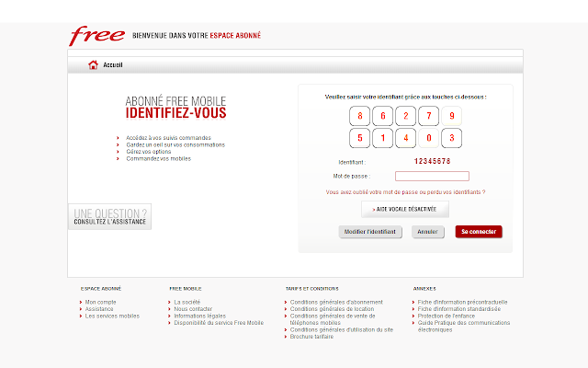The image size is (588, 368).
Task: Toggle the Aide vocale désactivée button
Action: tap(405, 209)
